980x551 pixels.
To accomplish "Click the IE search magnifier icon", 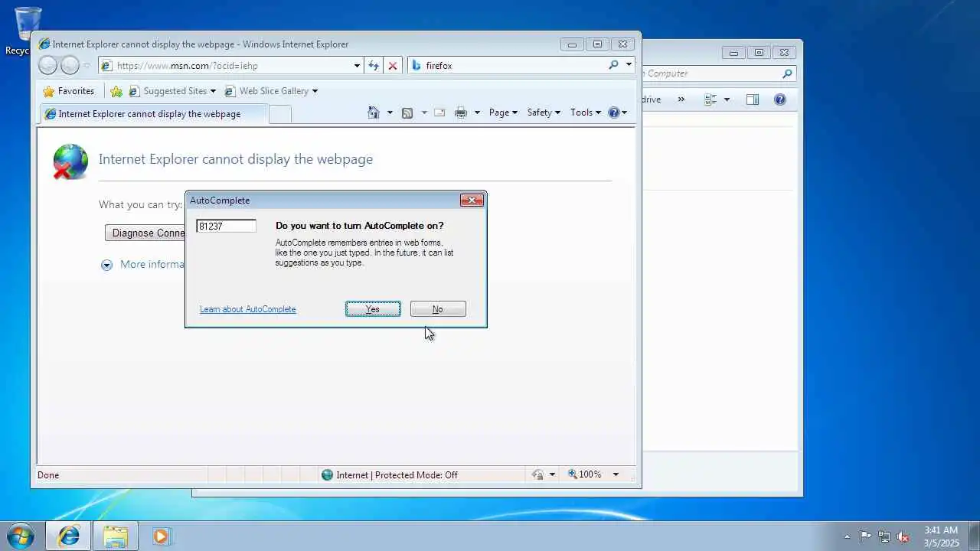I will point(613,65).
